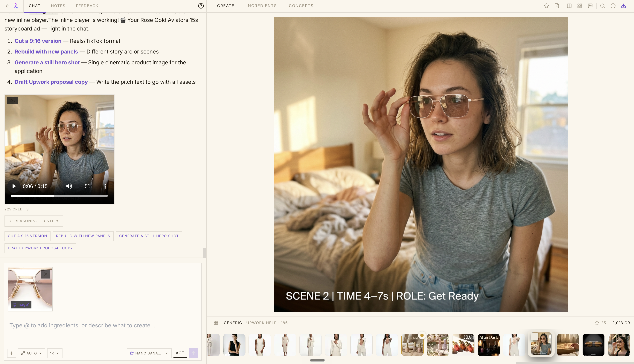The height and width of the screenshot is (364, 634).
Task: Open the grid view icon in toolbar
Action: pyautogui.click(x=580, y=6)
